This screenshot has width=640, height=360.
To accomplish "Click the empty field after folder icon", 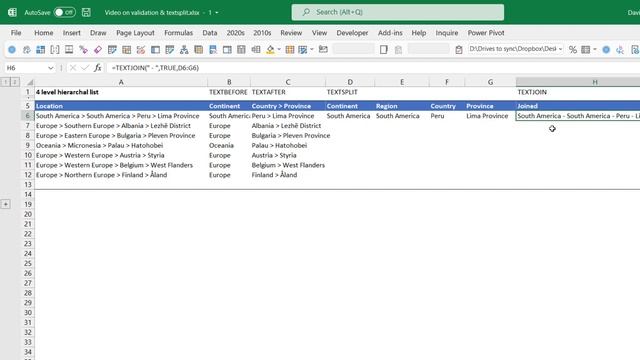I will coord(353,49).
